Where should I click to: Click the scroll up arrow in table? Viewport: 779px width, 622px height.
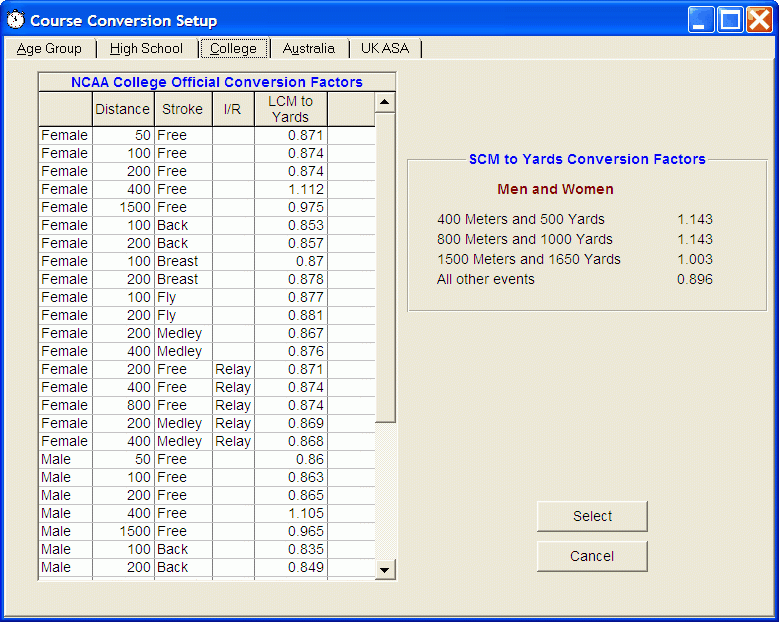[x=385, y=102]
